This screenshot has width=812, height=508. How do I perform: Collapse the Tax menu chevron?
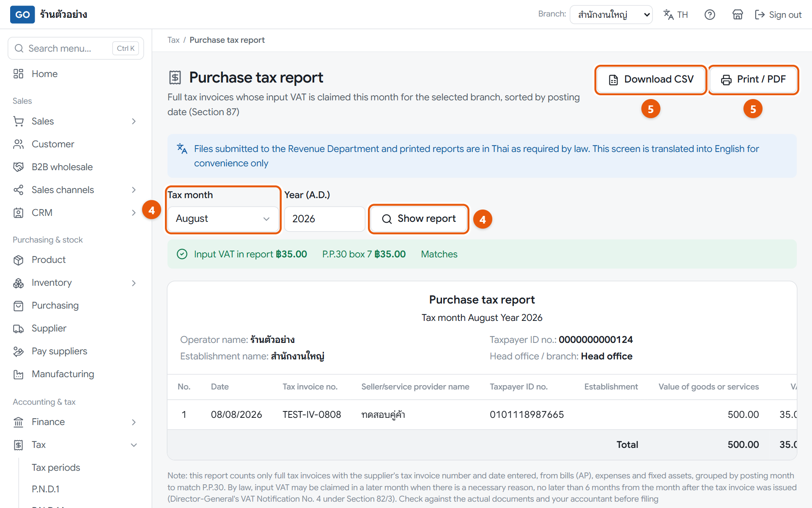coord(134,445)
